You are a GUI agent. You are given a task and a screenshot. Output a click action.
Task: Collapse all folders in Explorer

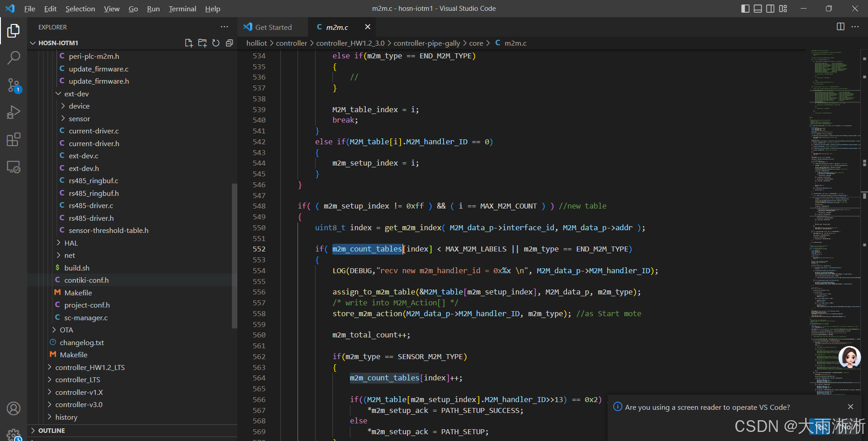229,43
